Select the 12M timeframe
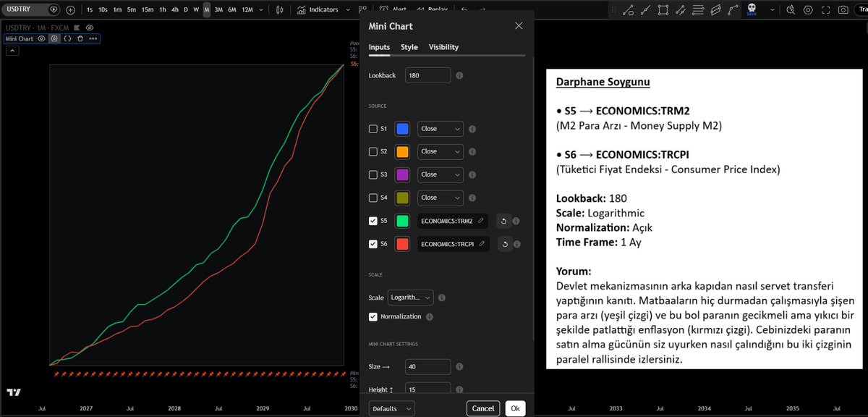The width and height of the screenshot is (868, 417). pos(247,9)
